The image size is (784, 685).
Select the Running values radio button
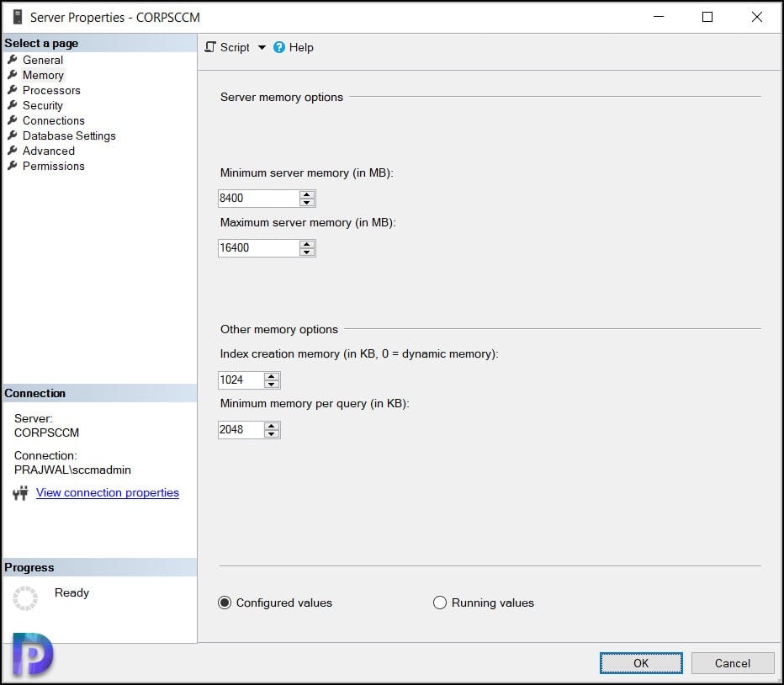pyautogui.click(x=439, y=603)
